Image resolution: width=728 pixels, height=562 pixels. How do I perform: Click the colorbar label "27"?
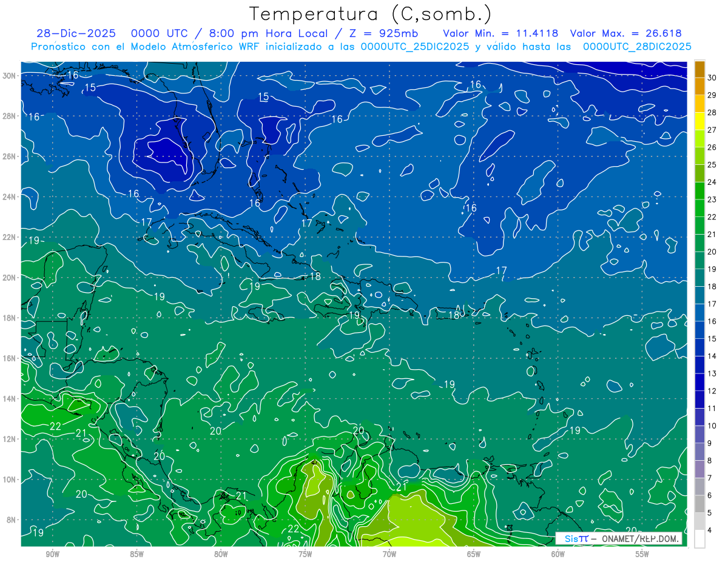pyautogui.click(x=712, y=130)
